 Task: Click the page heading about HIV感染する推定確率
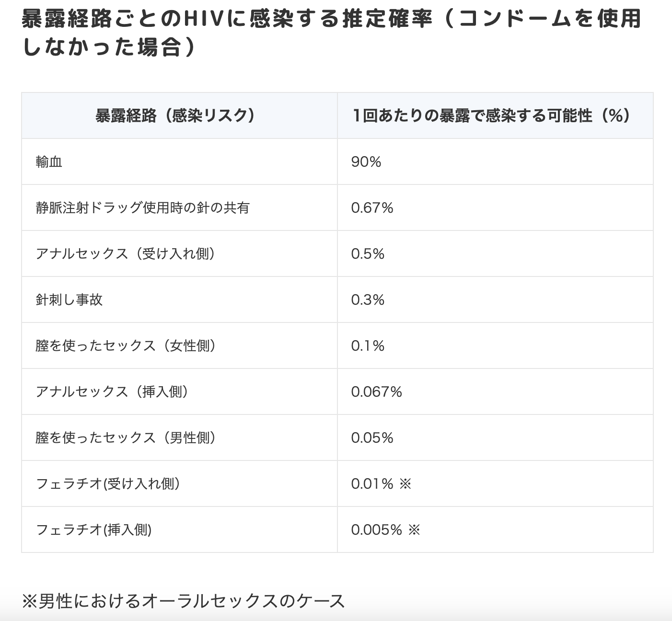point(331,34)
